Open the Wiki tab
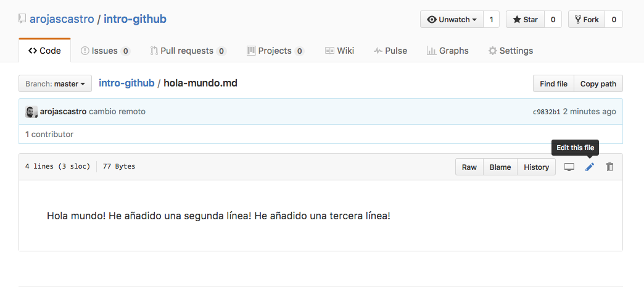 (x=339, y=51)
